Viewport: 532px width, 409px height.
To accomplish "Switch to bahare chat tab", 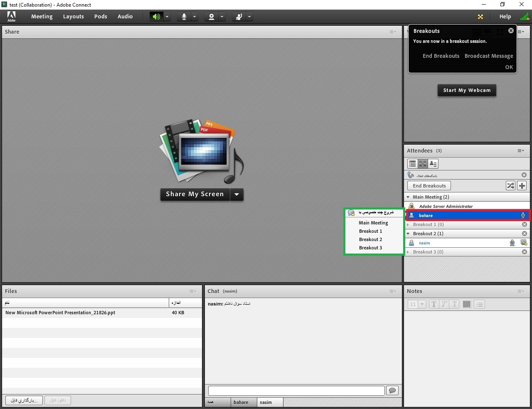I will click(x=244, y=402).
